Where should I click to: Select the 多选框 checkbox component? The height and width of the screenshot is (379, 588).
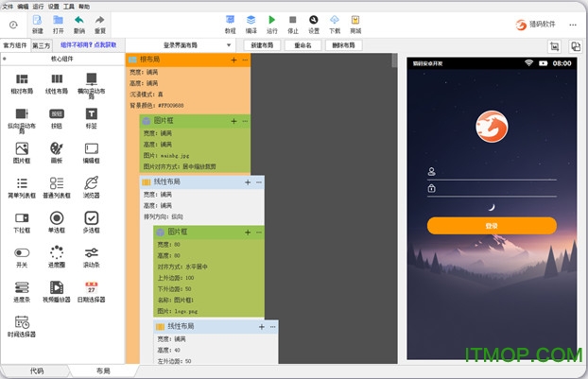pos(92,218)
